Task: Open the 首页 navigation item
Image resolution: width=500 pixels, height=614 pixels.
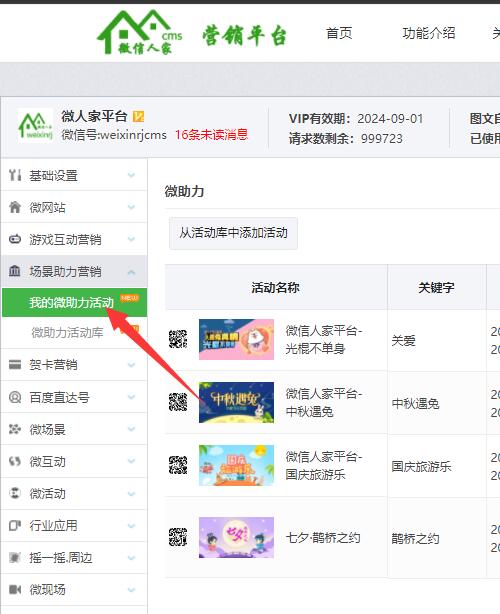Action: coord(339,33)
